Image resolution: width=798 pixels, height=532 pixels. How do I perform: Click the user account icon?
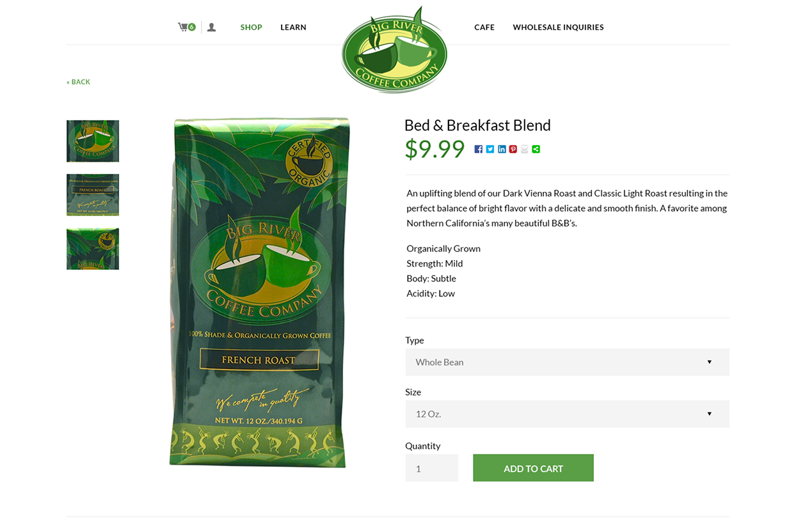(211, 27)
